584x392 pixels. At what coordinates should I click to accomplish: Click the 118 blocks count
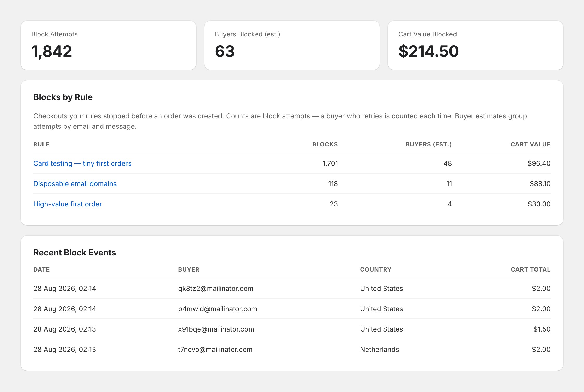tap(333, 184)
